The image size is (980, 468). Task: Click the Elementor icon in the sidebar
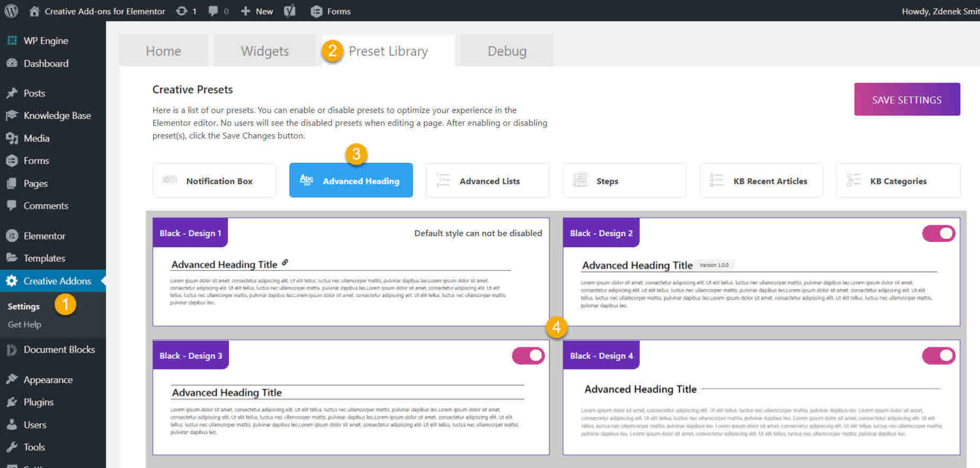[x=13, y=236]
